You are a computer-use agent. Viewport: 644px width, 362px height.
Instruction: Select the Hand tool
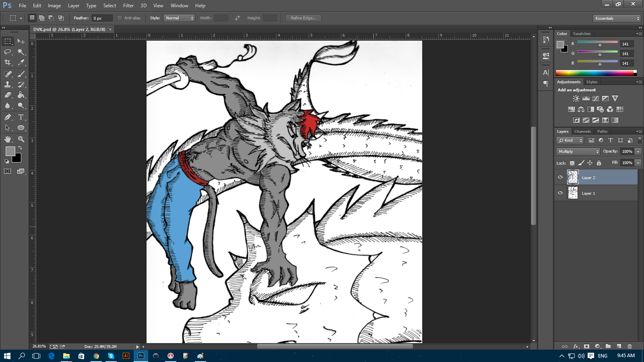(8, 139)
